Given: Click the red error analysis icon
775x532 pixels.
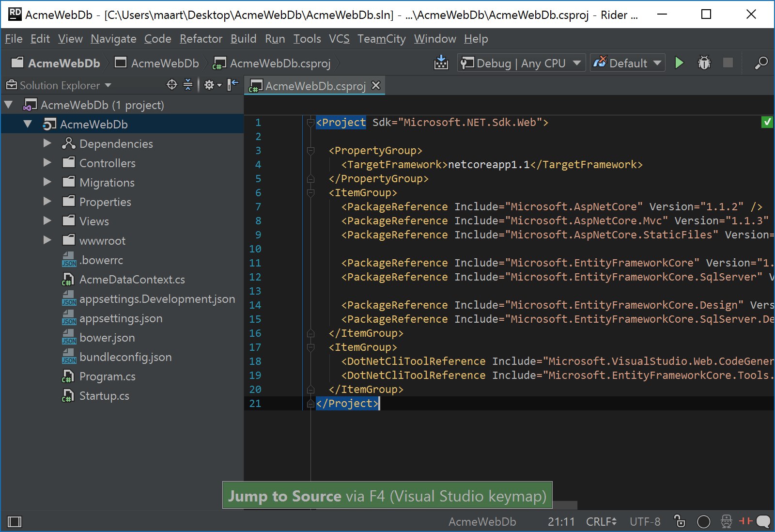Looking at the screenshot, I should [745, 521].
